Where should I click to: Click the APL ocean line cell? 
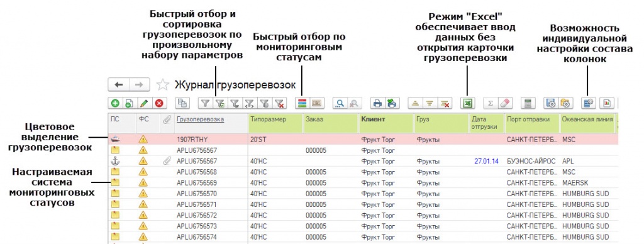click(568, 161)
